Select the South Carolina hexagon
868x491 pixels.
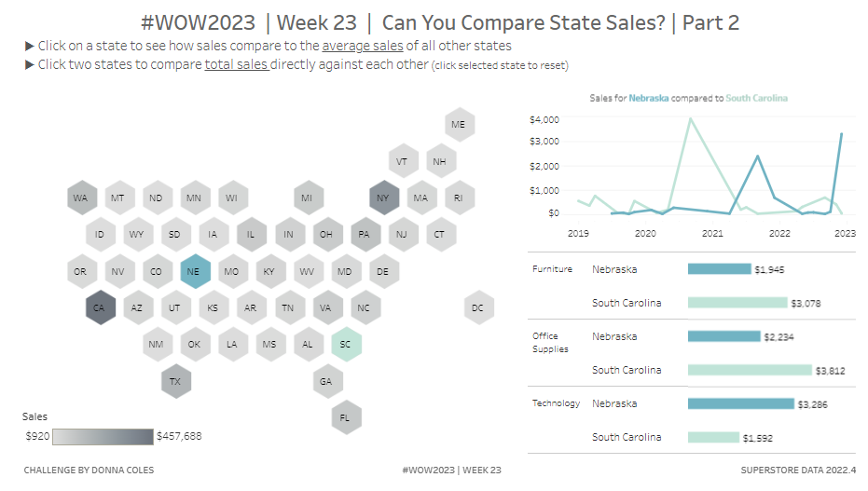[345, 344]
